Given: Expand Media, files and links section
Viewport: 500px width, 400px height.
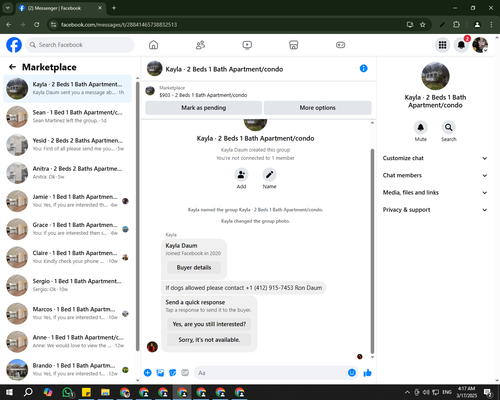Looking at the screenshot, I should point(435,192).
